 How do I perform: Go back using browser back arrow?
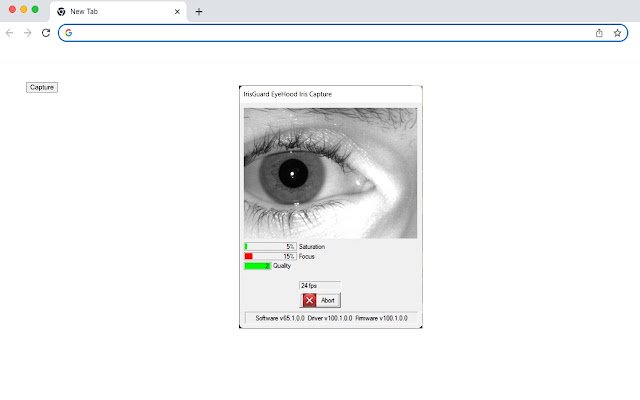coord(9,33)
